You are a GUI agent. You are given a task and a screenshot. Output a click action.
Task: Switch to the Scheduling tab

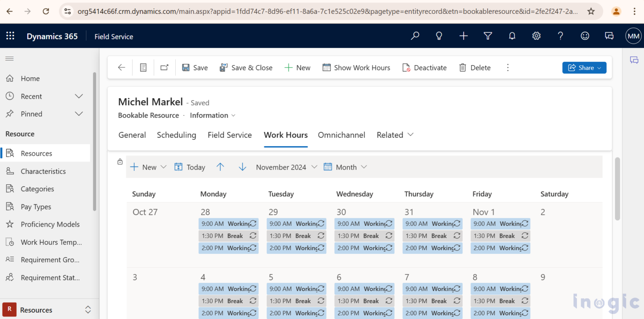click(177, 135)
